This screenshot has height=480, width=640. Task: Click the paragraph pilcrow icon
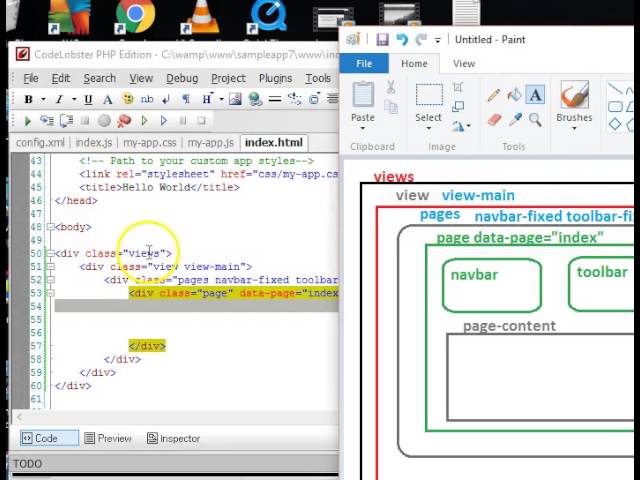[186, 99]
